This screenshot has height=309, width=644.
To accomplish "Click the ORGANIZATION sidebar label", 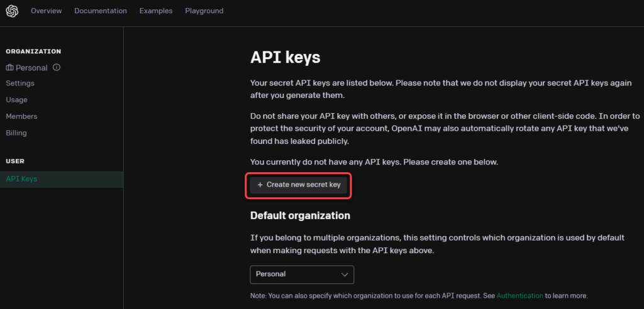I will [33, 51].
